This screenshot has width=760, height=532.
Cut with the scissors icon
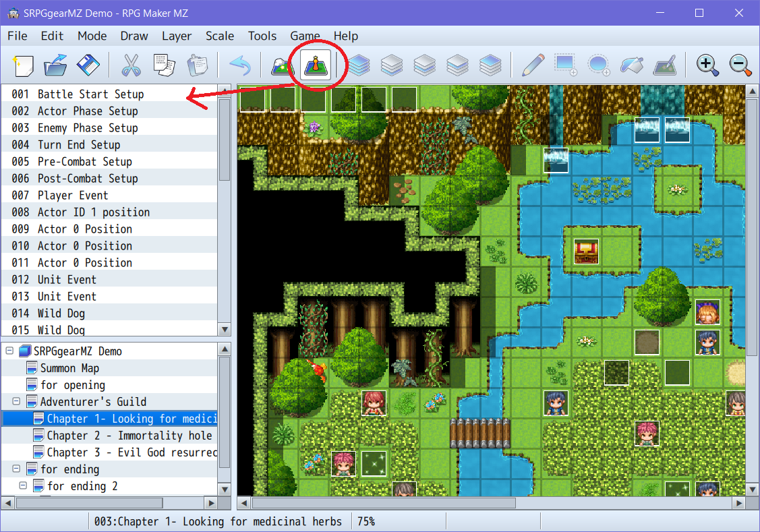[131, 65]
